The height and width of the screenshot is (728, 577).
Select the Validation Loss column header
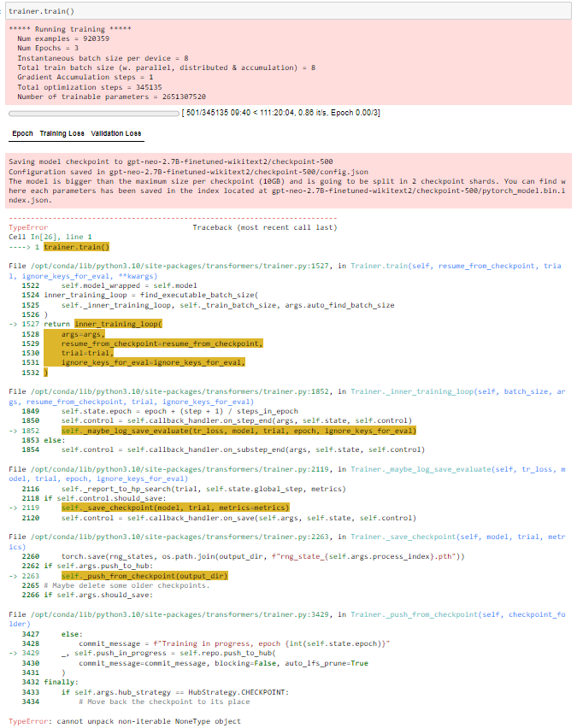click(115, 133)
